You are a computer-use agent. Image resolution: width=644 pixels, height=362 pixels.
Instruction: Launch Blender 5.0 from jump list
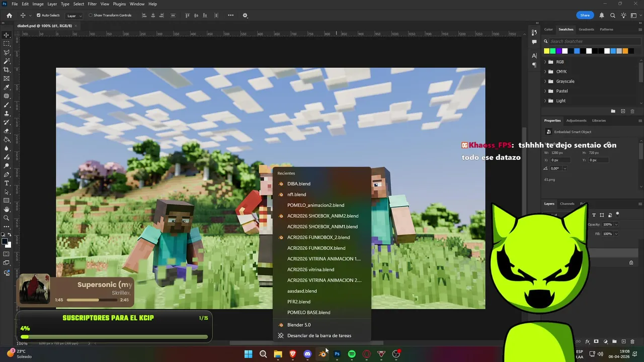pos(322,325)
